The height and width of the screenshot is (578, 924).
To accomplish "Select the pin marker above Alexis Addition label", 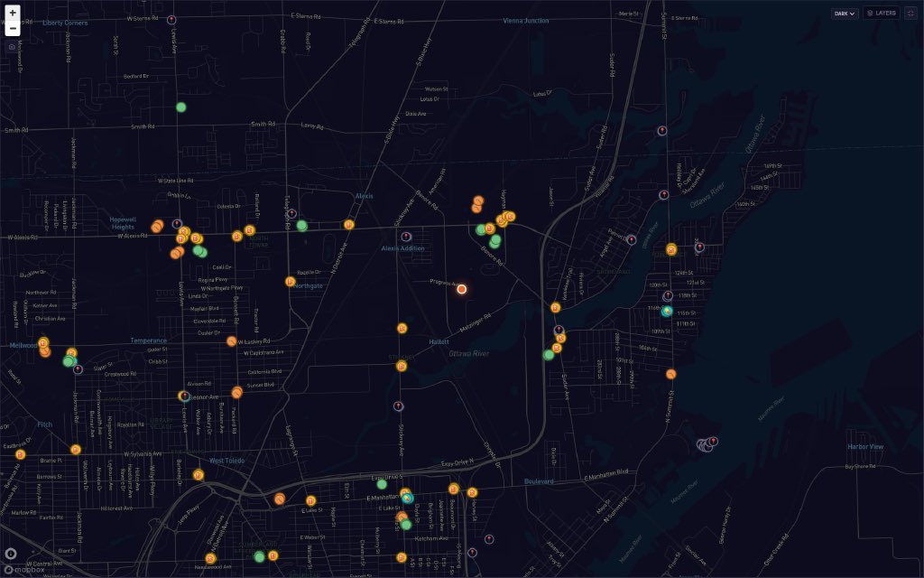I will (406, 238).
